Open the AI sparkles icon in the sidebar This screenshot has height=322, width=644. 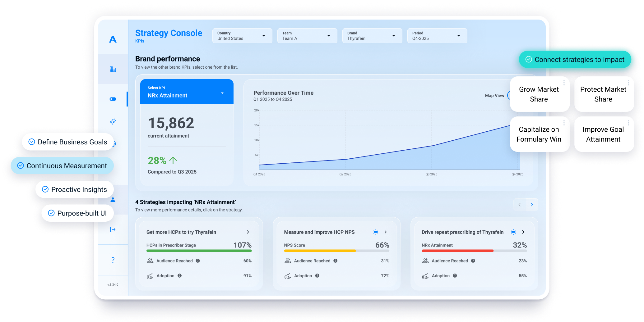click(x=113, y=121)
